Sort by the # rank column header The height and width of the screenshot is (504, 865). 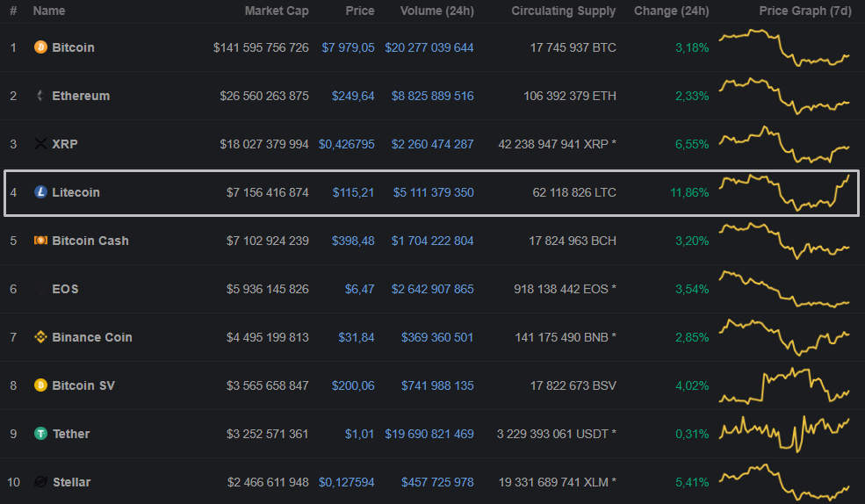(x=13, y=11)
